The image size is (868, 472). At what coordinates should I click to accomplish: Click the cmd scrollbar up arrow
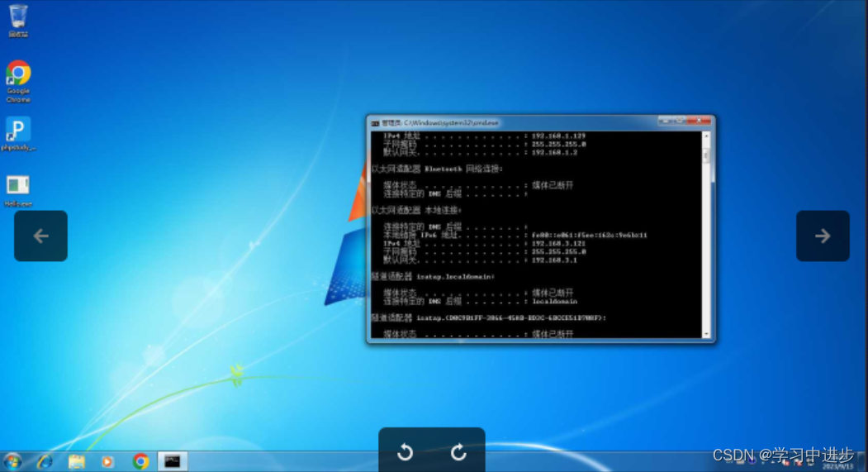coord(706,136)
